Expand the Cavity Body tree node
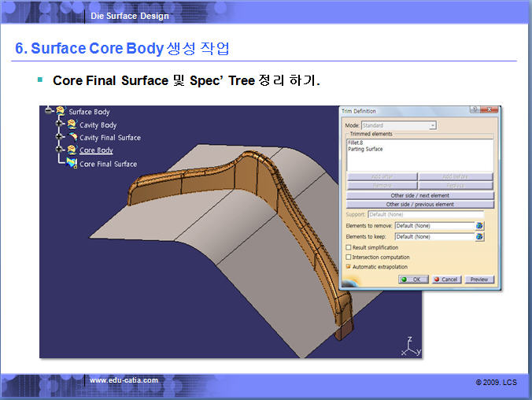This screenshot has height=400, width=532. 59,124
